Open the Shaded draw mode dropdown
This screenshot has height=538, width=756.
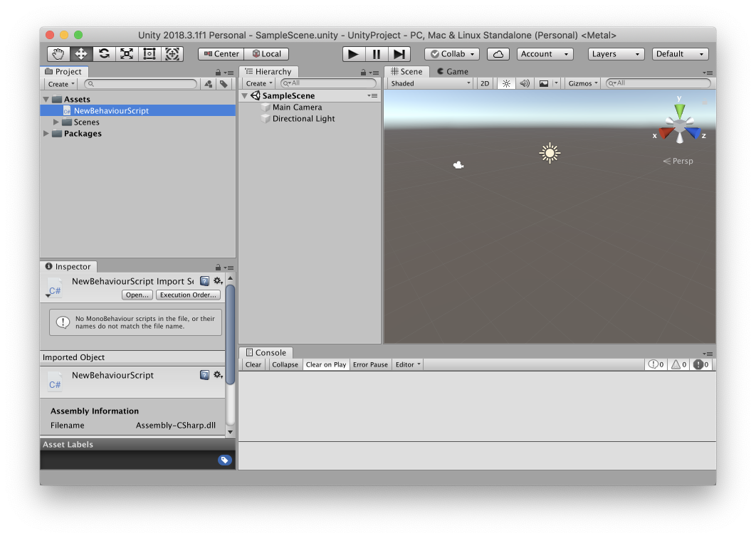click(x=431, y=83)
